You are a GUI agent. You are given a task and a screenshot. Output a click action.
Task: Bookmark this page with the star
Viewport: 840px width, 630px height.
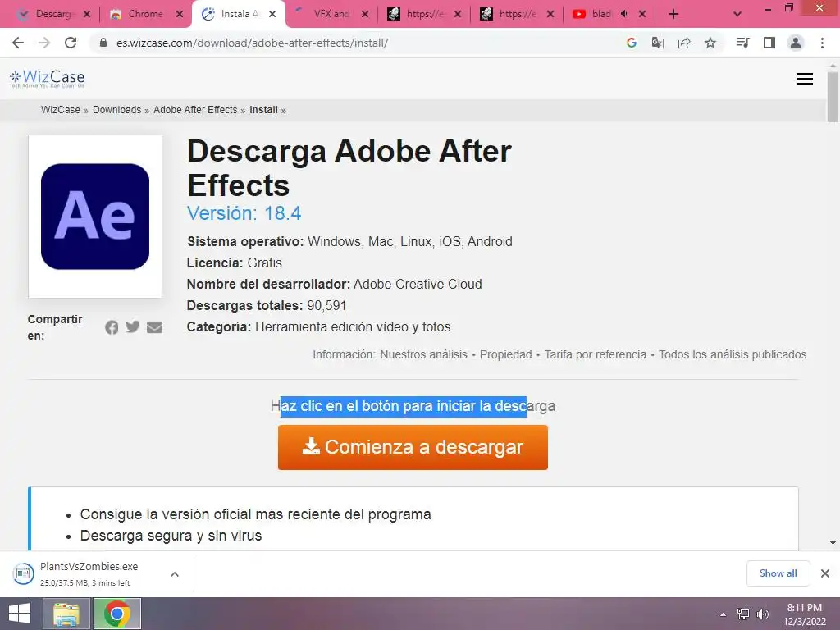pos(710,43)
